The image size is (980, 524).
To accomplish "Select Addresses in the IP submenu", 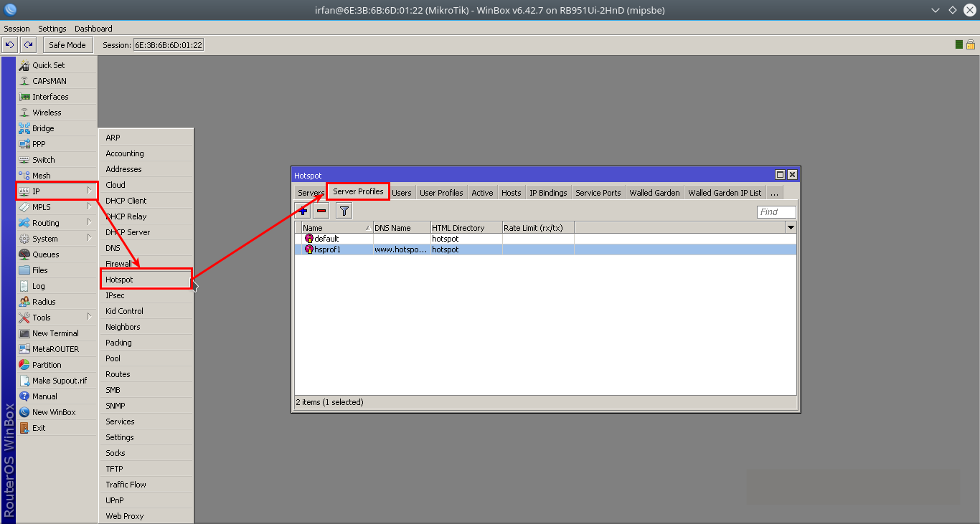I will click(x=146, y=169).
